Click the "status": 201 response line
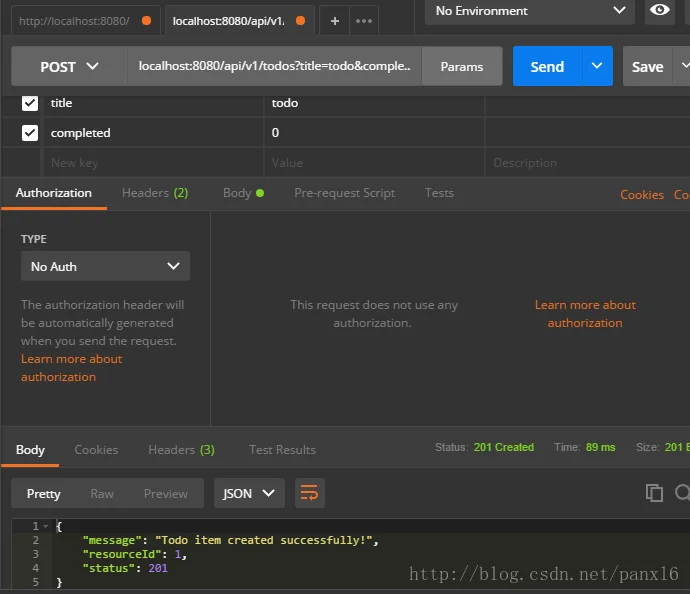 [x=125, y=568]
